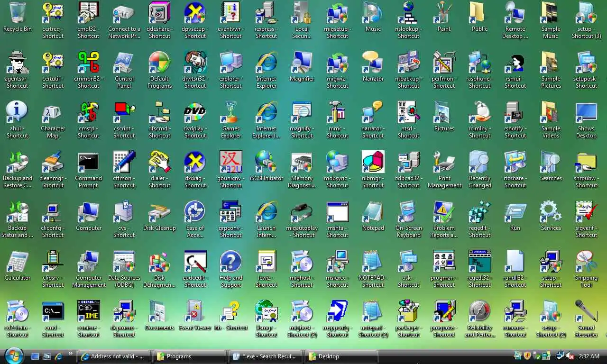
Task: Click the Documents folder icon
Action: point(159,316)
